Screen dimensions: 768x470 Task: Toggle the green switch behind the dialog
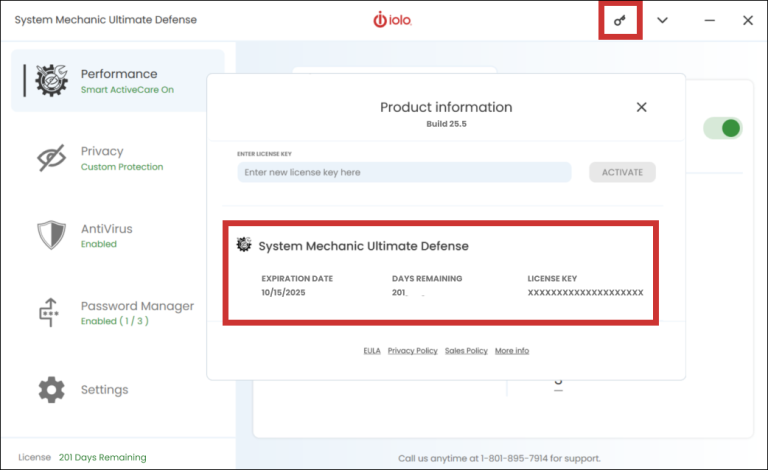point(722,128)
